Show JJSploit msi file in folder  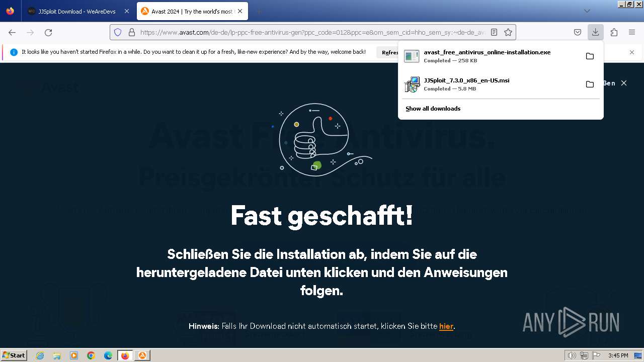[590, 84]
